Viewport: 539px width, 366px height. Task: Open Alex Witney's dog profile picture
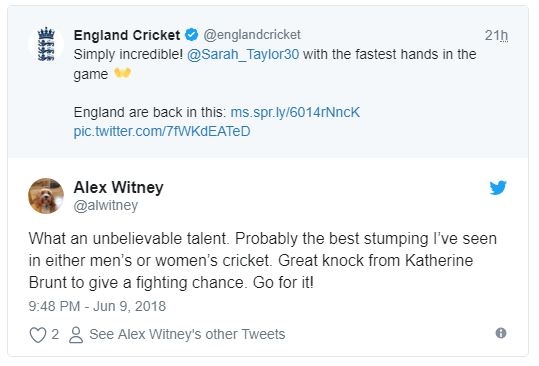click(46, 196)
